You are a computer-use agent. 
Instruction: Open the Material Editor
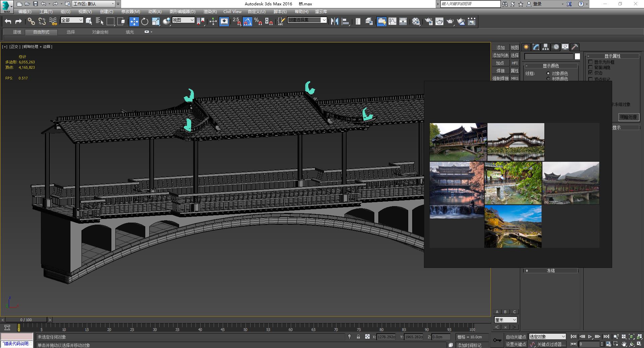(x=416, y=22)
